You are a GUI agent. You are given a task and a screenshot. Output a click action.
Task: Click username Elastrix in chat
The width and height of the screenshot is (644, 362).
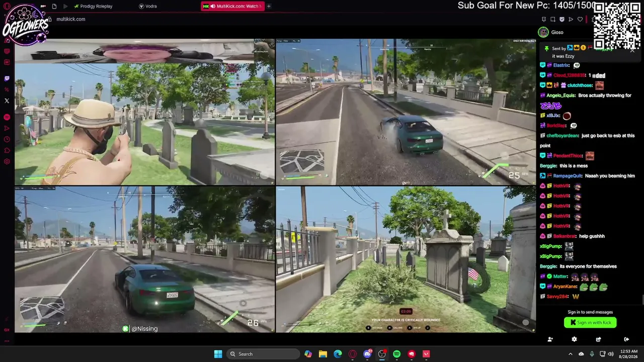[x=561, y=65]
